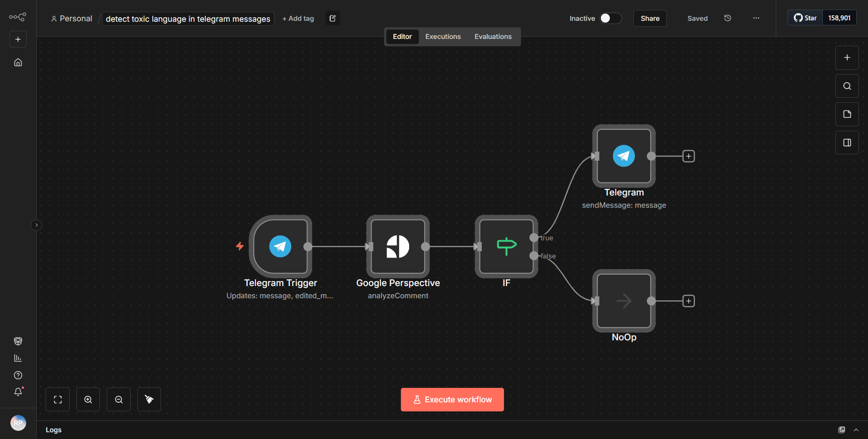Click the Google Perspective name label

(x=398, y=283)
